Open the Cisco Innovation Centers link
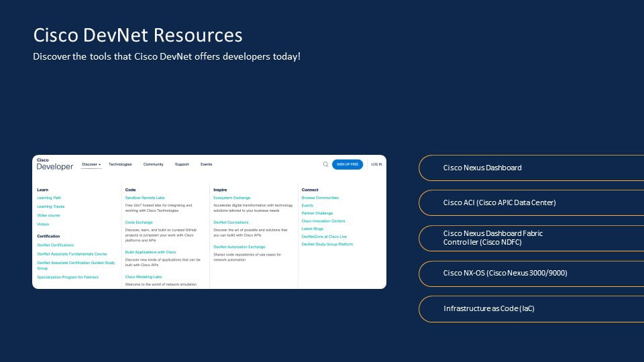 (x=323, y=221)
